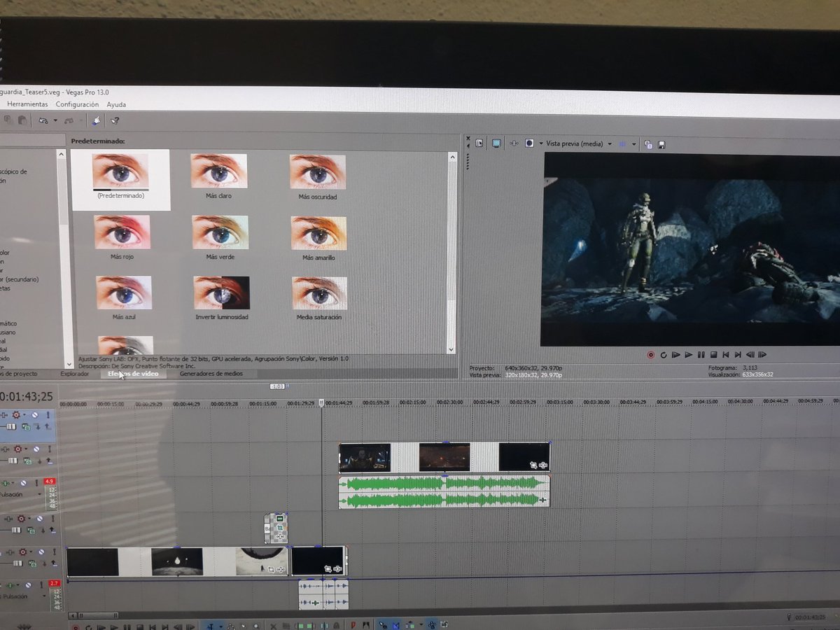Switch to the Generadores de medios tab
The image size is (840, 630).
(x=211, y=374)
